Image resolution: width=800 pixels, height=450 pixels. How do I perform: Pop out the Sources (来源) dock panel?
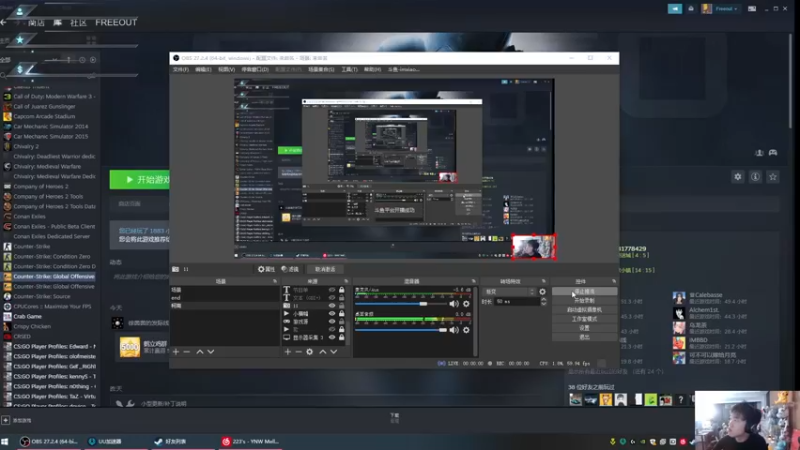point(346,281)
